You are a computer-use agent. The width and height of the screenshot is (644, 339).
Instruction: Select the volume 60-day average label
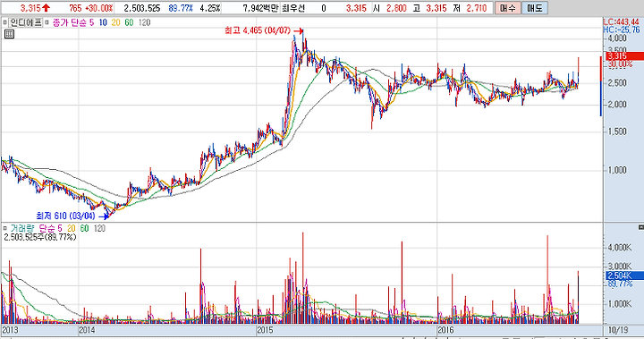tap(84, 228)
